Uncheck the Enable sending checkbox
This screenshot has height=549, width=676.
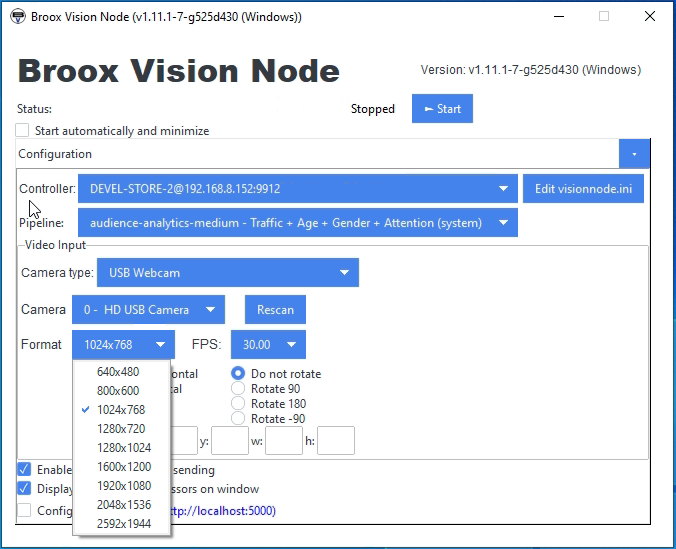[24, 469]
